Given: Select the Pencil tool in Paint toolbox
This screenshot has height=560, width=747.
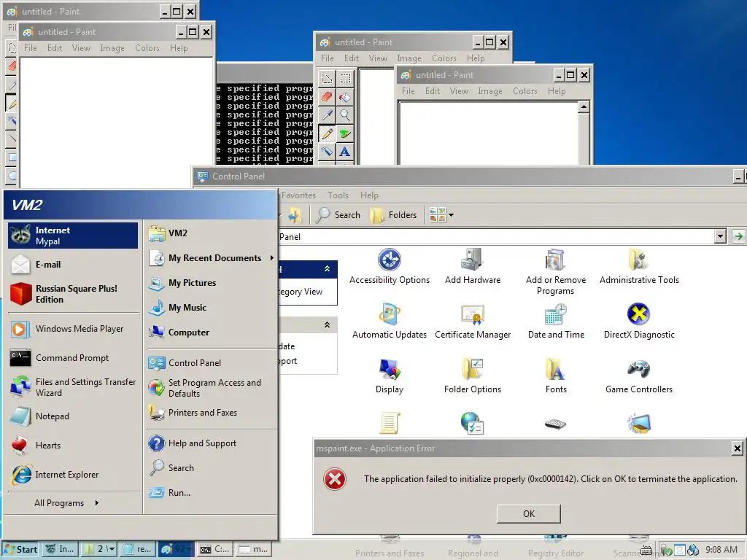Looking at the screenshot, I should click(x=327, y=133).
